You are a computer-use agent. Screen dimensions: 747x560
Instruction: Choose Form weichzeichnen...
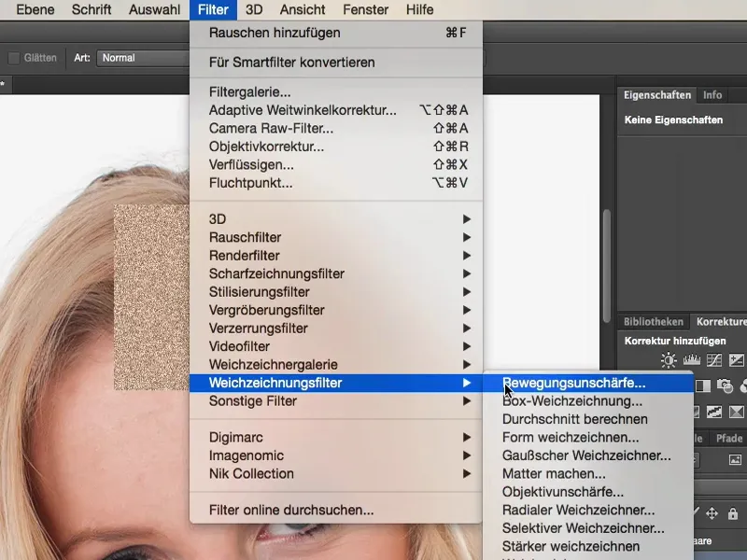(588, 437)
